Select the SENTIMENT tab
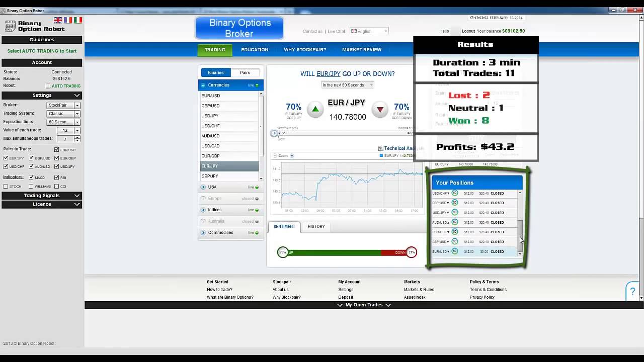 284,227
